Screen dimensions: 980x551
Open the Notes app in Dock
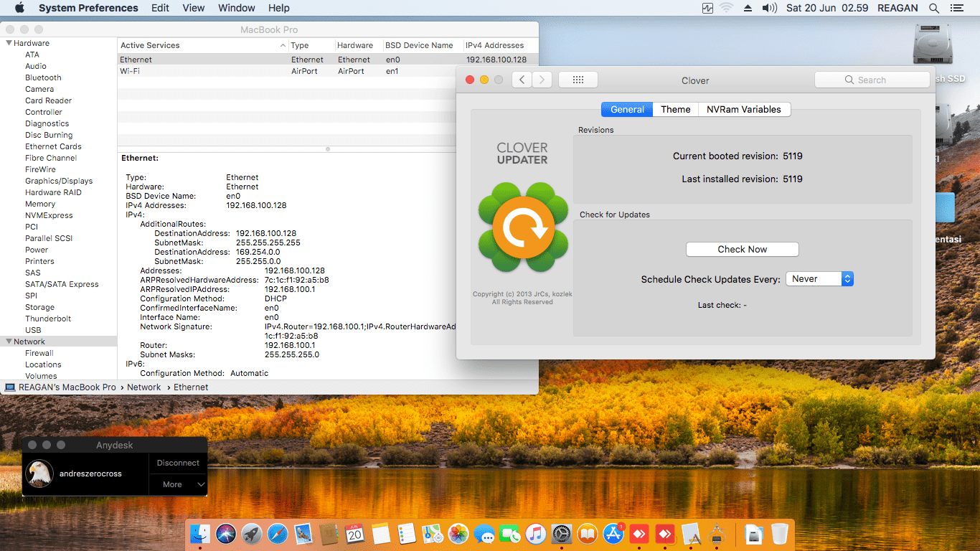click(x=381, y=534)
